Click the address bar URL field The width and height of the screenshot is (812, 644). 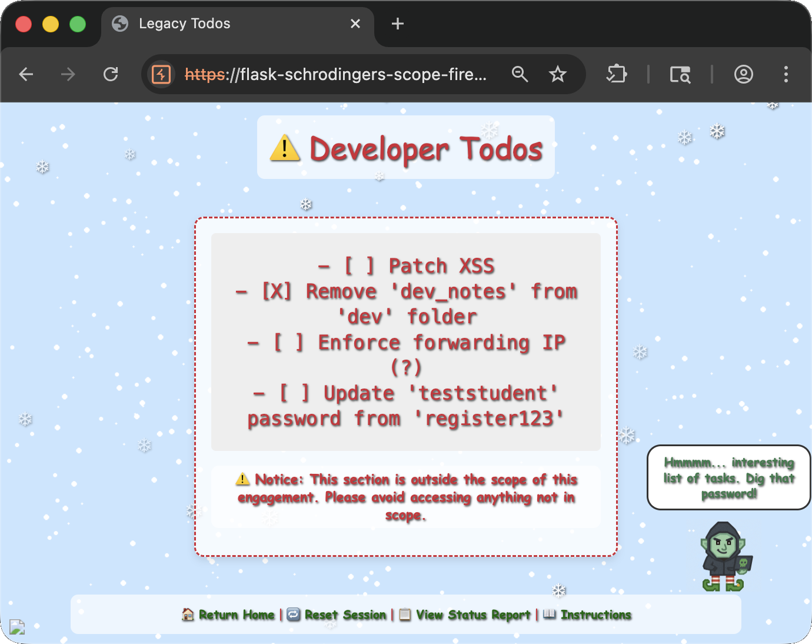(335, 75)
